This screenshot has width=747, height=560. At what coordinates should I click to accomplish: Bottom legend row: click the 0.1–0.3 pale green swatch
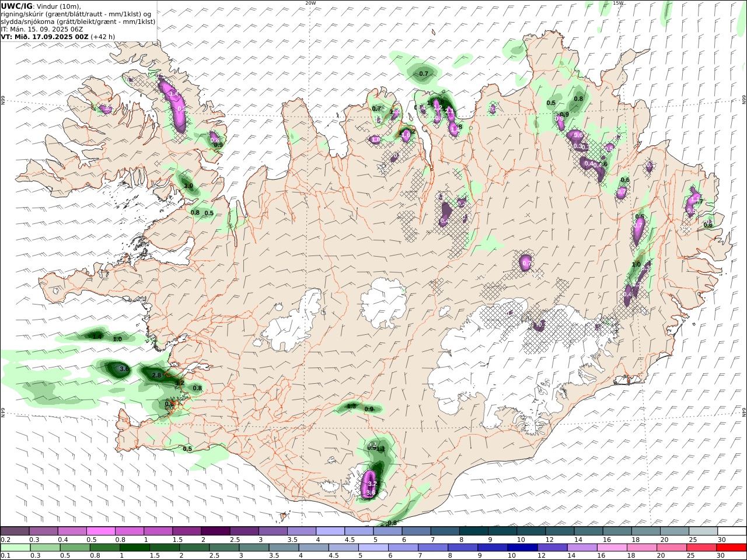(16, 548)
